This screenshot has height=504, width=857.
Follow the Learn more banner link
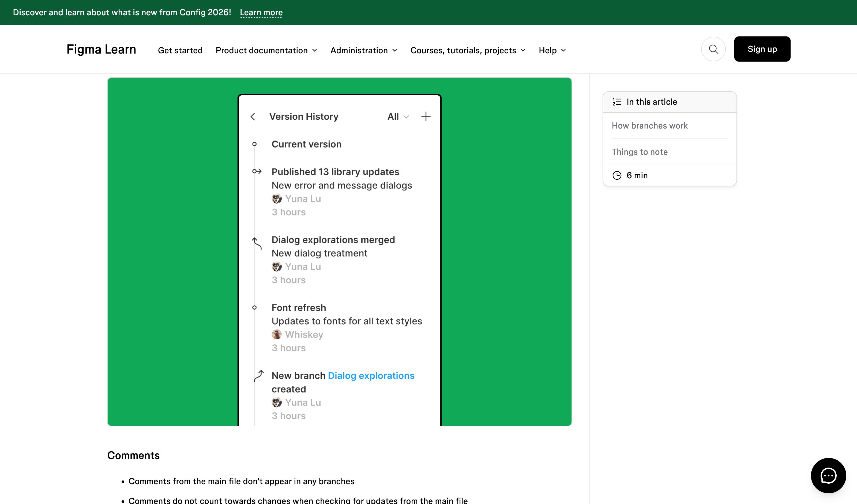pyautogui.click(x=261, y=12)
